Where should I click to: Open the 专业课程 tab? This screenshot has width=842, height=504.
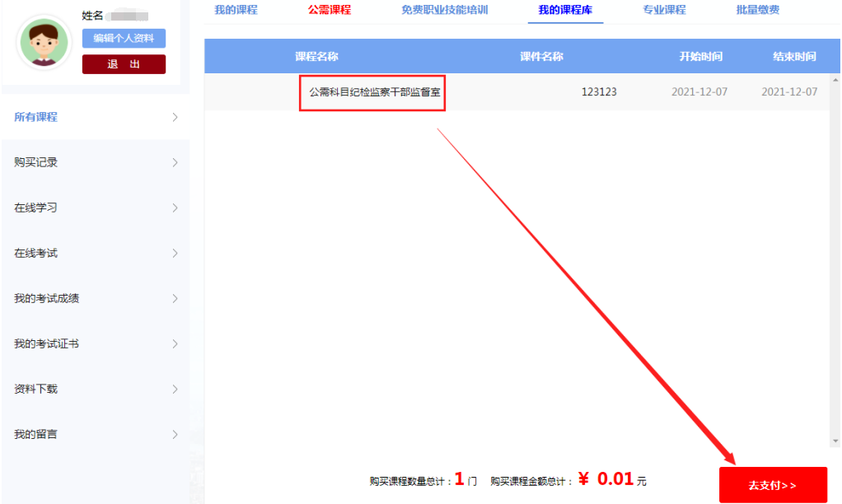pos(664,10)
